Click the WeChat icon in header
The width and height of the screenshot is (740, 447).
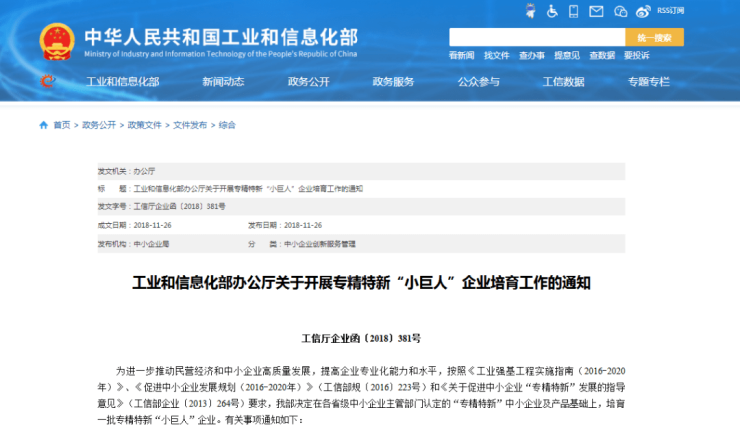[x=622, y=11]
